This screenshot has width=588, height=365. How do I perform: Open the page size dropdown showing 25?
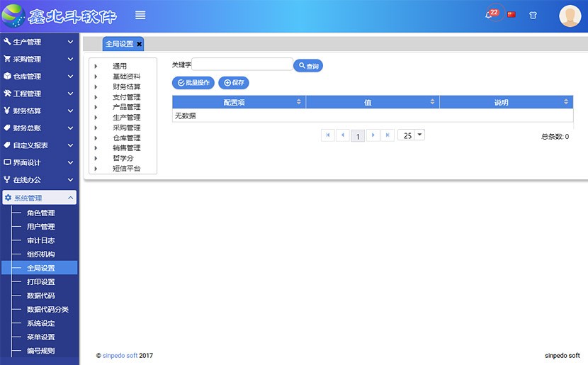click(412, 135)
